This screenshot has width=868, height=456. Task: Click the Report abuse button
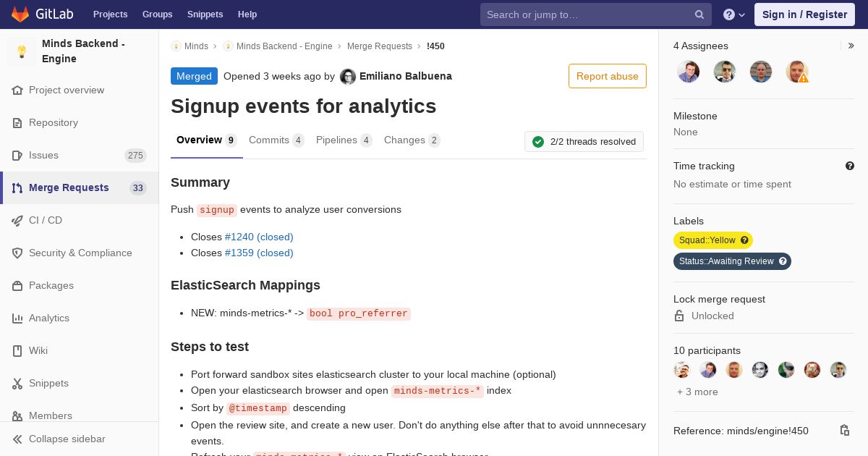click(x=608, y=76)
